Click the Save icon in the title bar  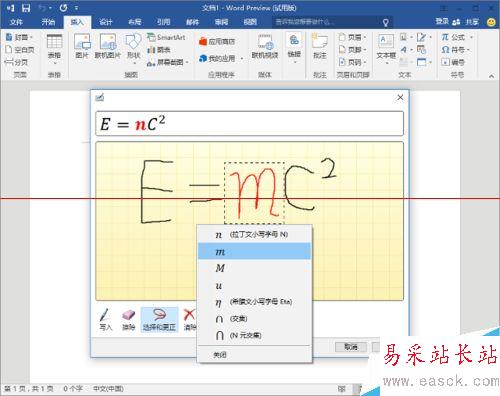[x=26, y=8]
